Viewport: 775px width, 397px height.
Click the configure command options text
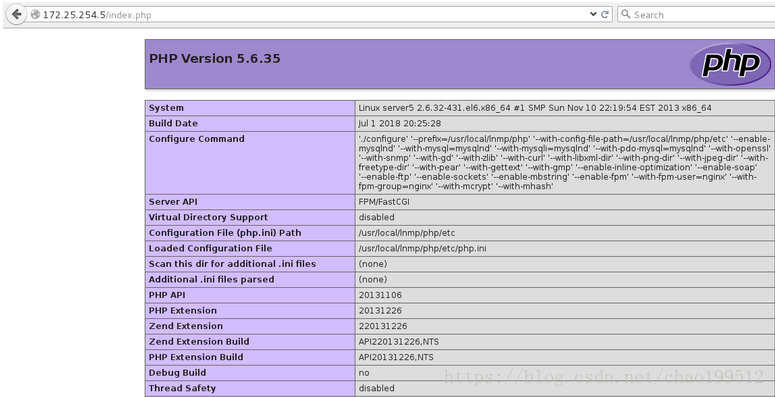[x=564, y=163]
